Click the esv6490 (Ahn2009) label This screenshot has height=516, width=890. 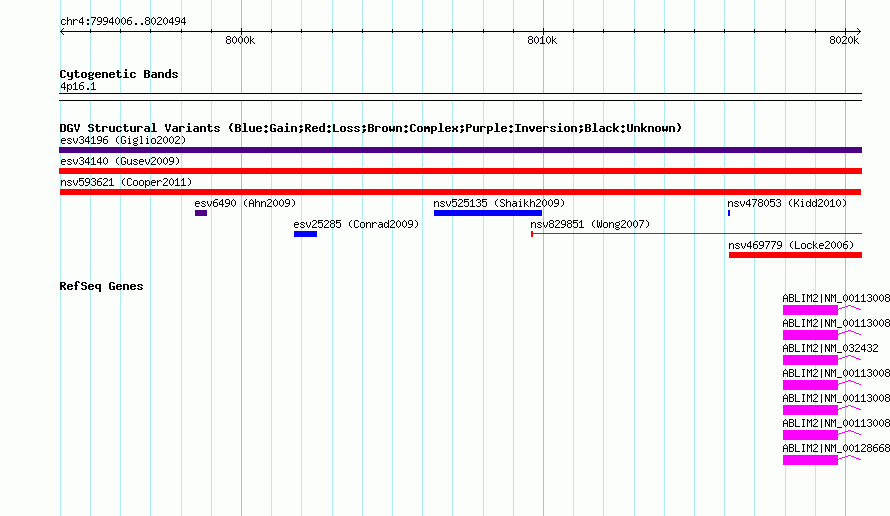click(245, 203)
